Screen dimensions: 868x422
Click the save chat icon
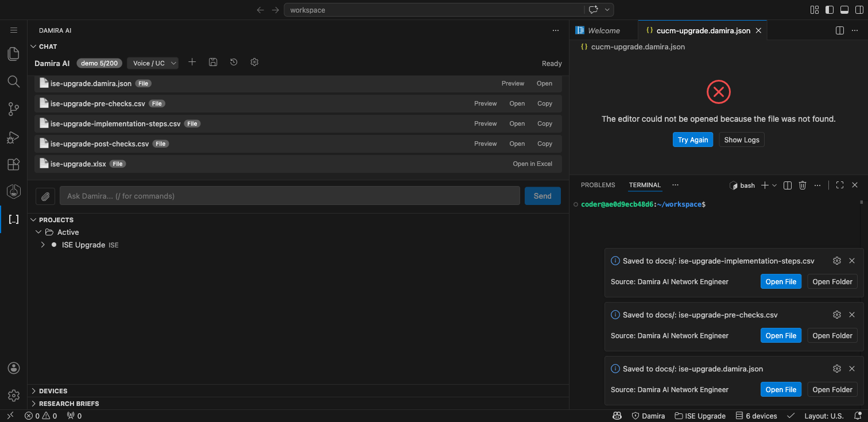coord(213,62)
